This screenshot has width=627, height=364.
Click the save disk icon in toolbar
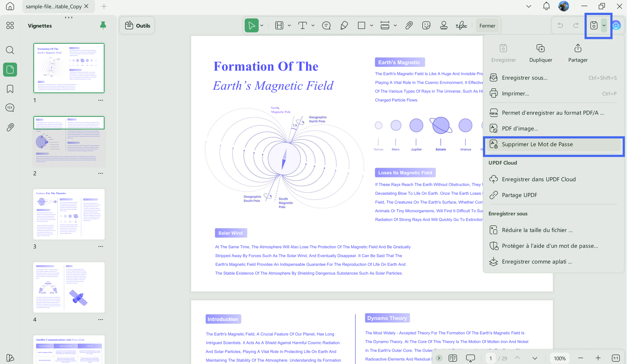click(x=594, y=25)
